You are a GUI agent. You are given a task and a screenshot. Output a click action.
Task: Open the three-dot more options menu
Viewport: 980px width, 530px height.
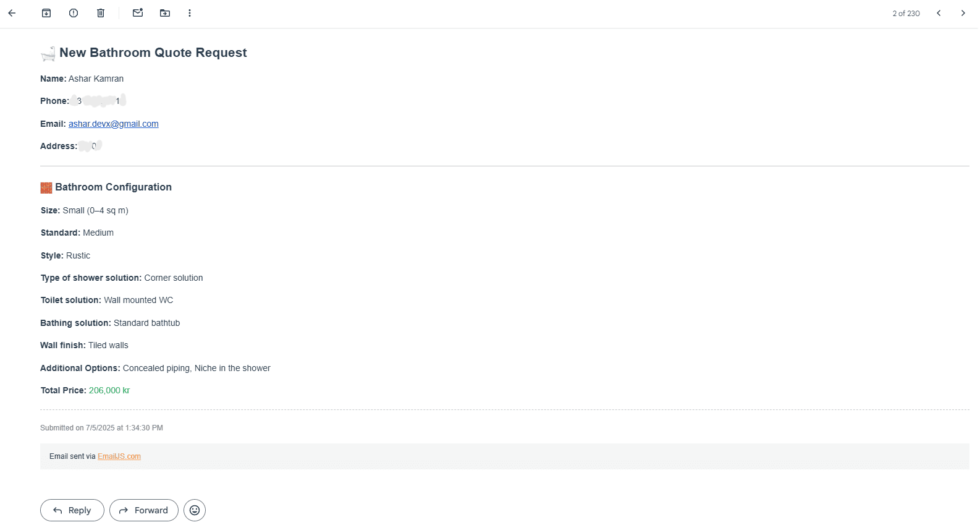pyautogui.click(x=190, y=13)
